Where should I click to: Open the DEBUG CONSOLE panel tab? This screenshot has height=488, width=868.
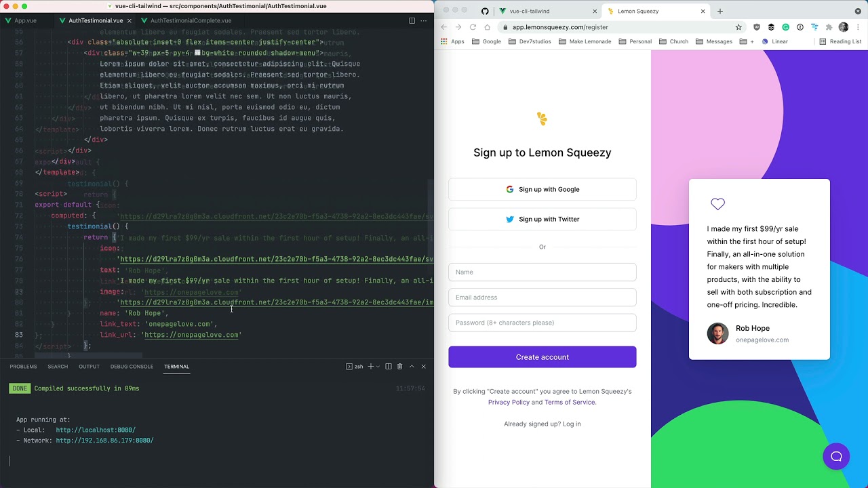132,367
